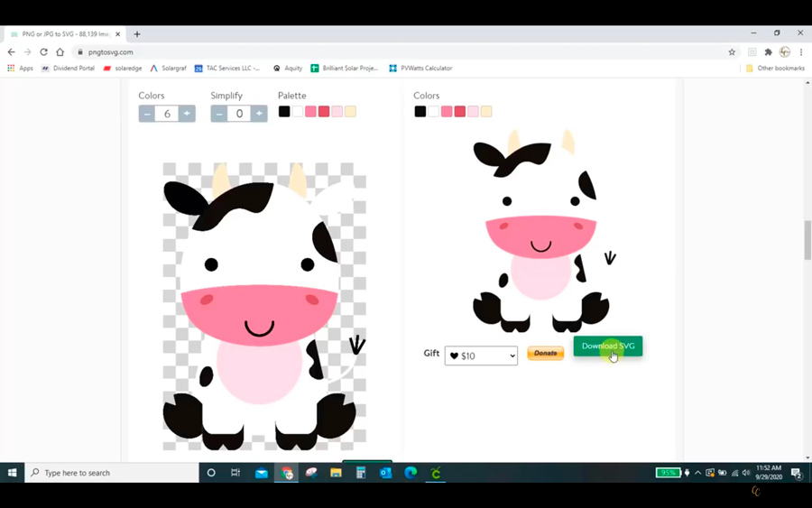This screenshot has height=508, width=812.
Task: Open the Solargraf bookmark
Action: pyautogui.click(x=169, y=68)
